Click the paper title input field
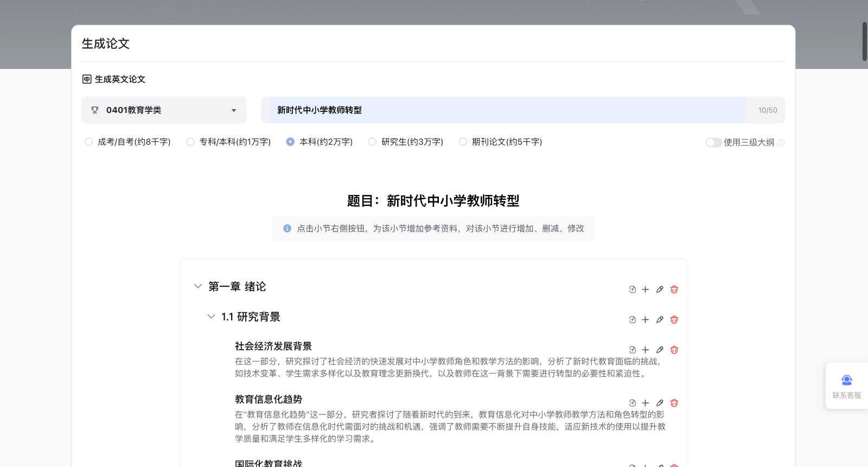 tap(505, 110)
